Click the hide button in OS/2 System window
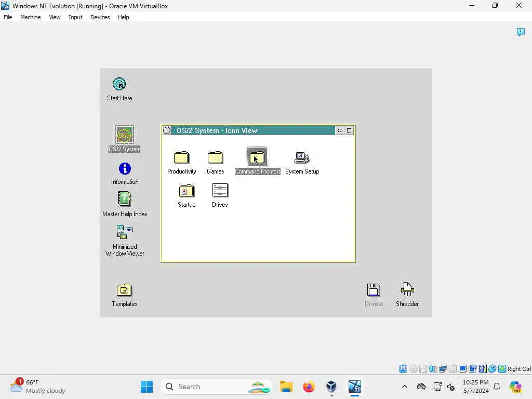532x399 pixels. point(340,130)
